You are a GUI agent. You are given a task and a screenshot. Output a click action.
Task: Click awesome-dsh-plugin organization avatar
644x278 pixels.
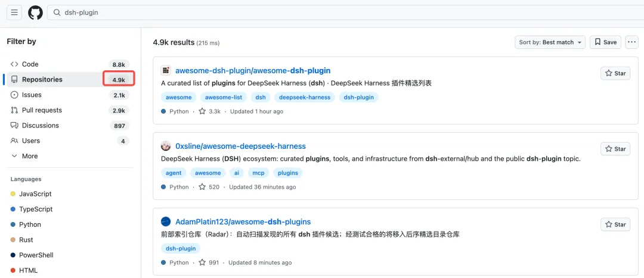tap(166, 70)
